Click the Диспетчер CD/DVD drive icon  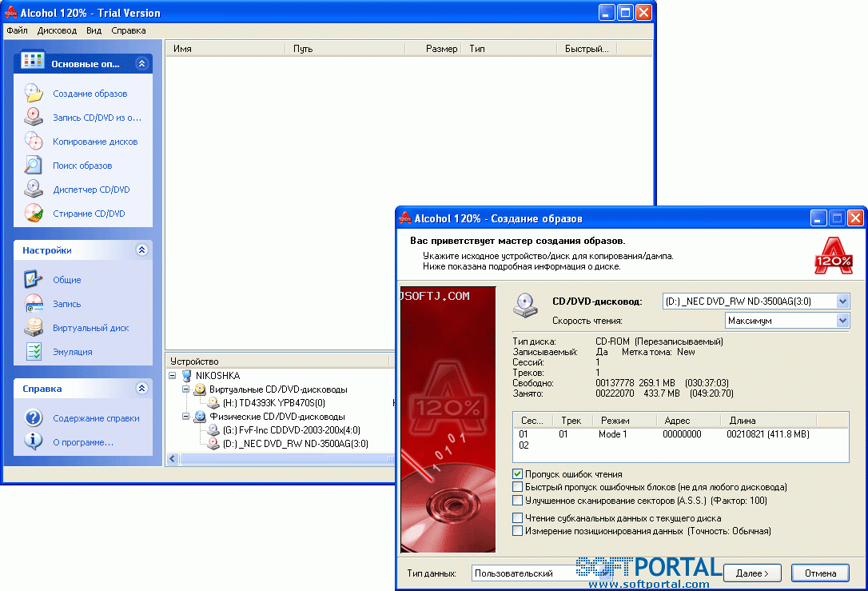click(34, 189)
